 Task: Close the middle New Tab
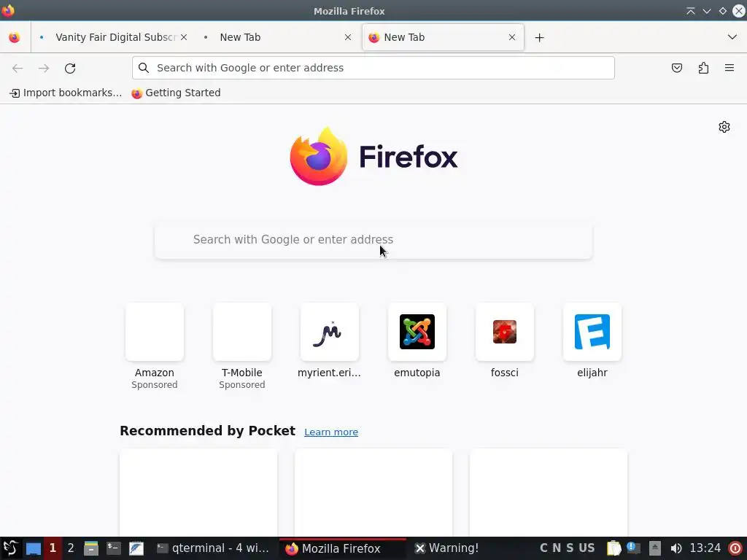348,37
